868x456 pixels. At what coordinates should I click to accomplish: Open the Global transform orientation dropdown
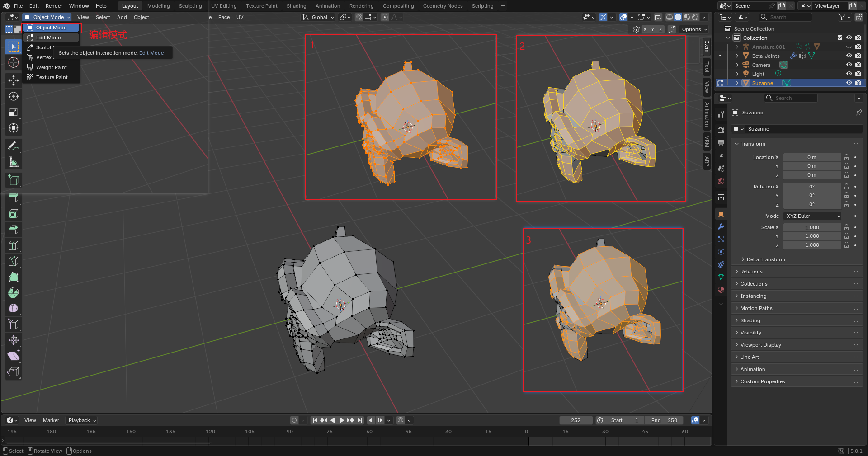pyautogui.click(x=318, y=17)
